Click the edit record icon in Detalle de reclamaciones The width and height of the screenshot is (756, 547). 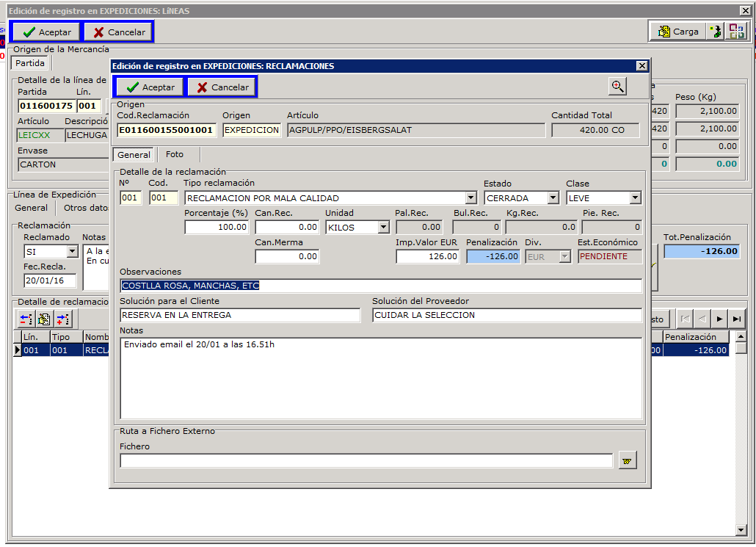44,319
